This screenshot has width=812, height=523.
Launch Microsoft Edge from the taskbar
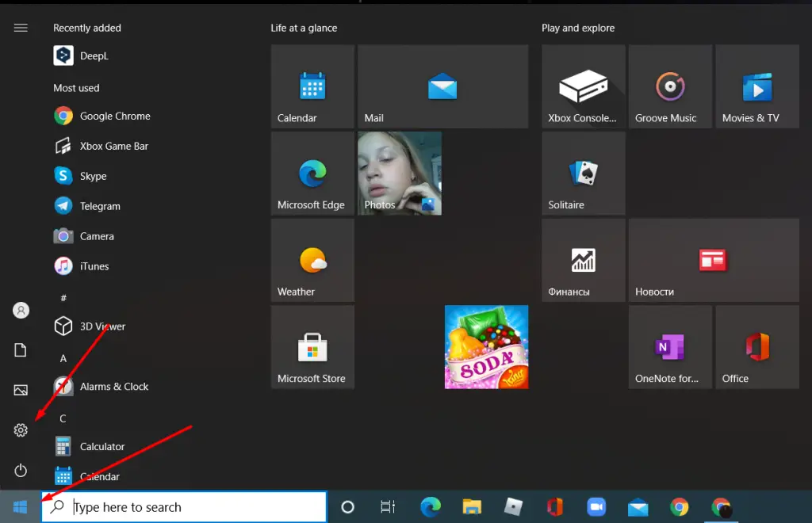[431, 507]
